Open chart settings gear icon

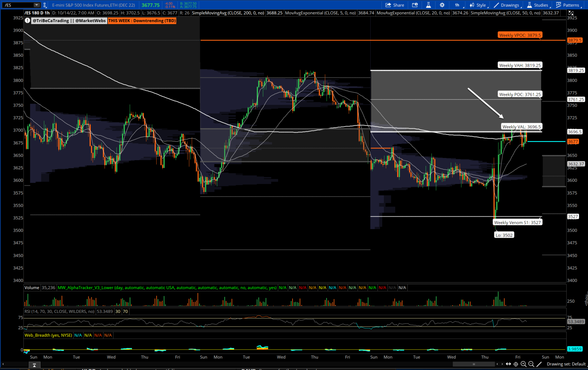[x=442, y=5]
